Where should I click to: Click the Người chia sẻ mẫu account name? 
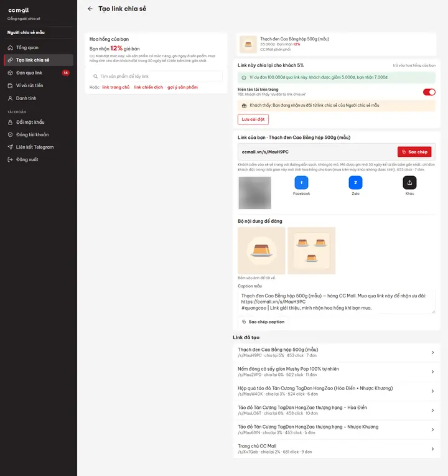click(x=26, y=32)
